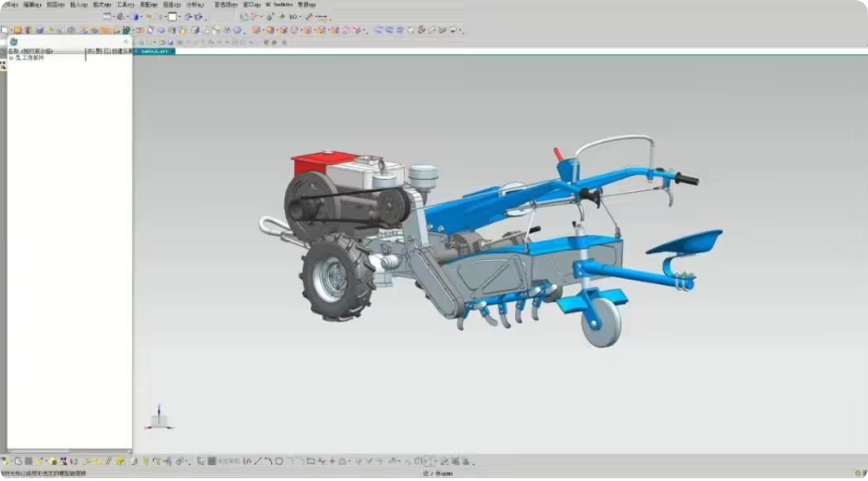868x481 pixels.
Task: Select the Point tool in bottom toolbar
Action: [332, 461]
